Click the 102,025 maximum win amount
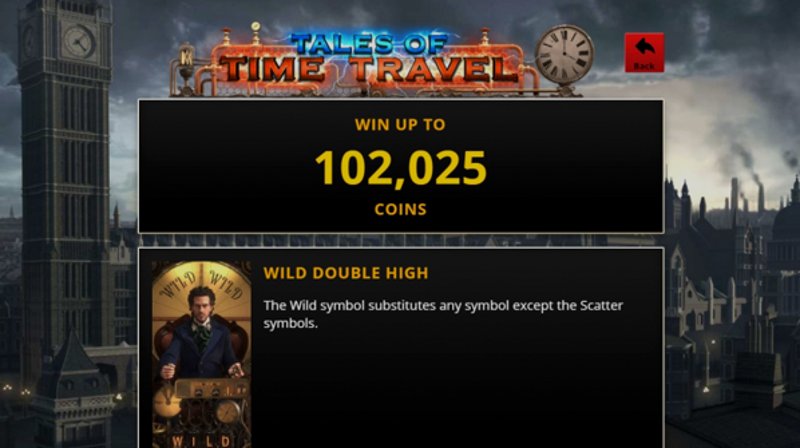Viewport: 800px width, 448px height. click(x=401, y=168)
